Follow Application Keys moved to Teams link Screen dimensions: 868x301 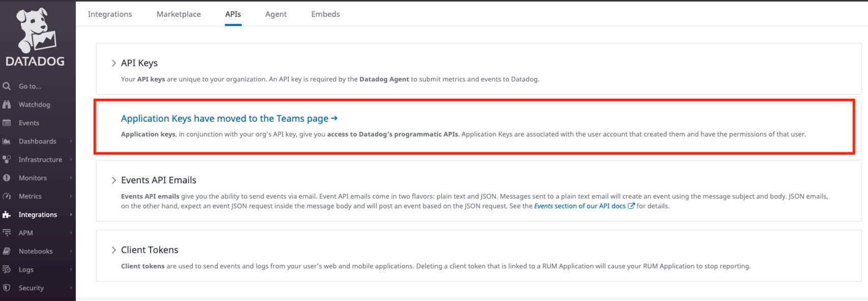pyautogui.click(x=229, y=119)
